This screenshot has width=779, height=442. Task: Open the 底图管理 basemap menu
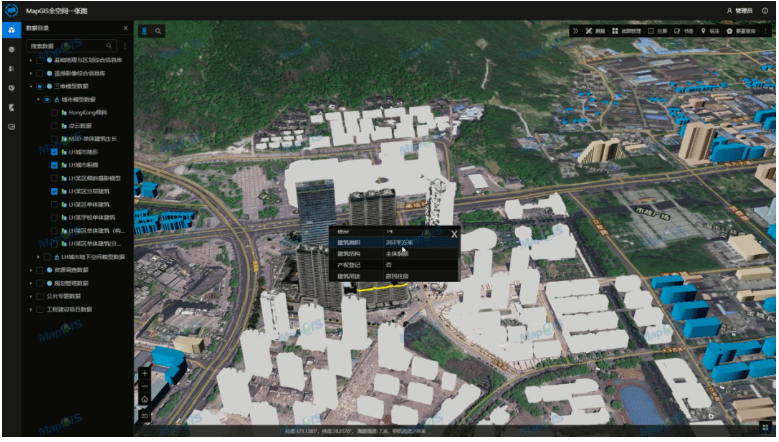tap(626, 31)
